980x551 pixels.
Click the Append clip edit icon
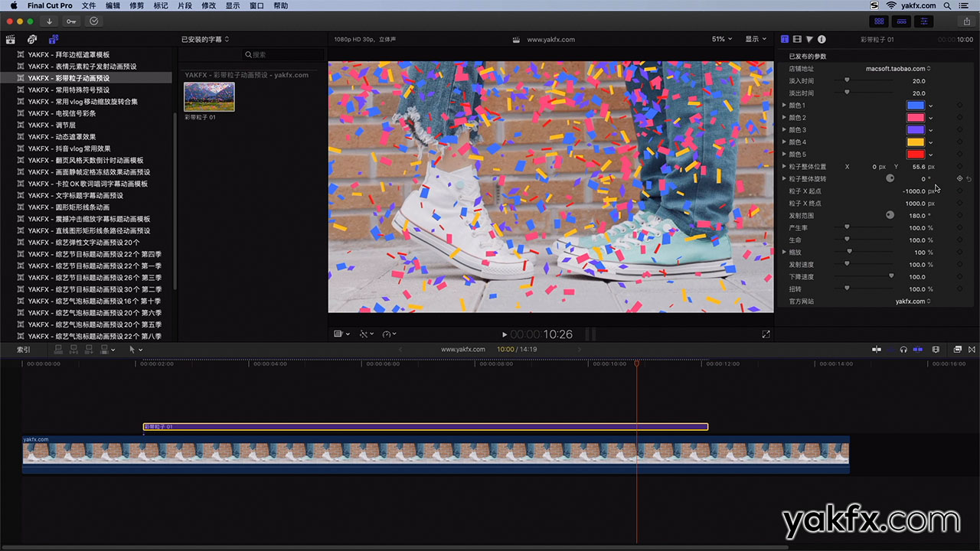tap(90, 350)
